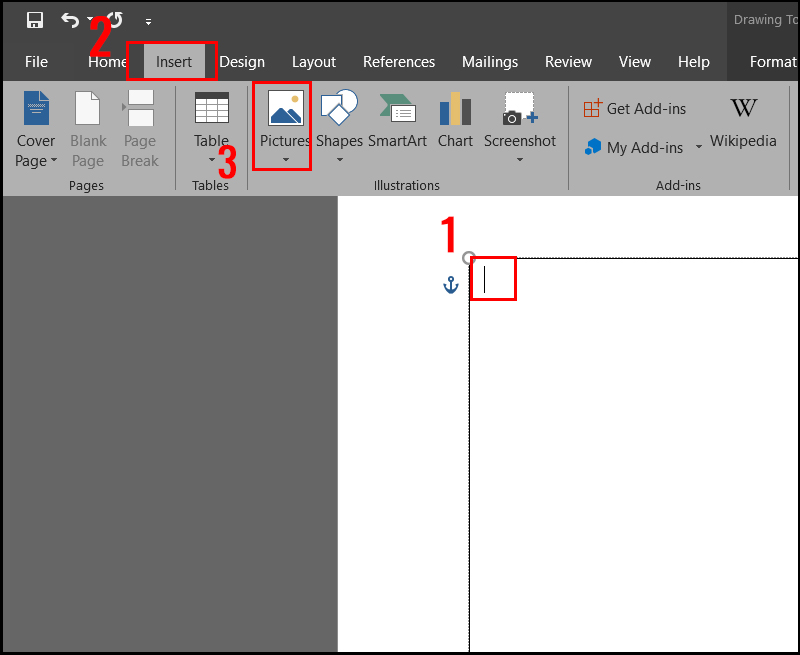Click the anchor symbol in the document
Image resolution: width=800 pixels, height=655 pixels.
pyautogui.click(x=451, y=284)
